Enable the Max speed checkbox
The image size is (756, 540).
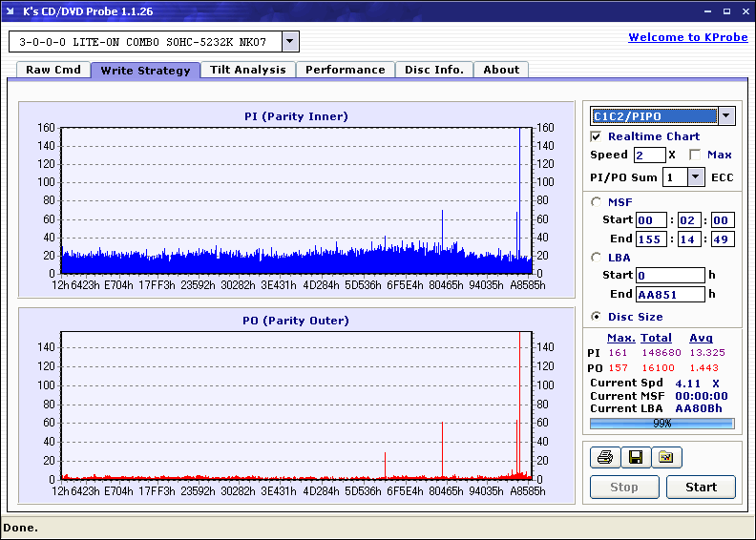(695, 155)
